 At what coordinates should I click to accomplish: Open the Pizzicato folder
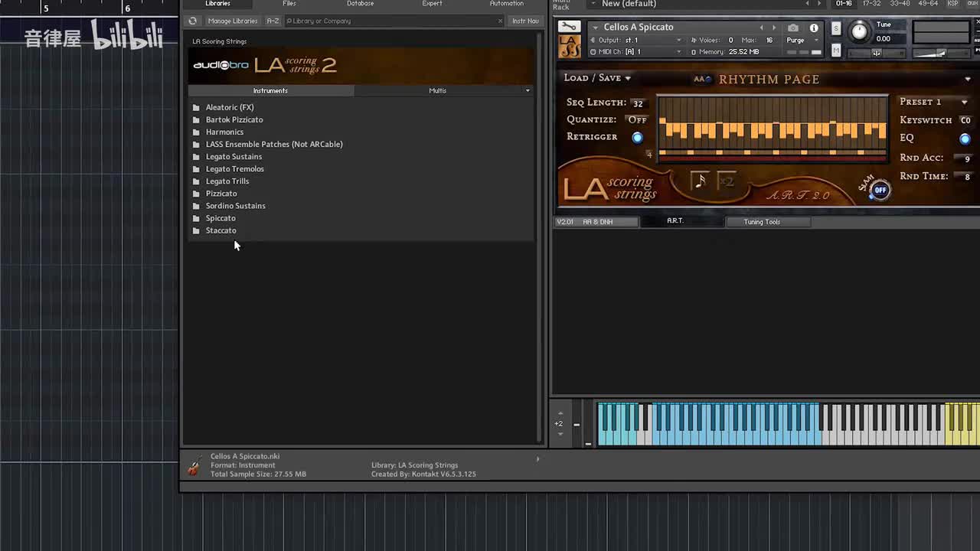(221, 193)
